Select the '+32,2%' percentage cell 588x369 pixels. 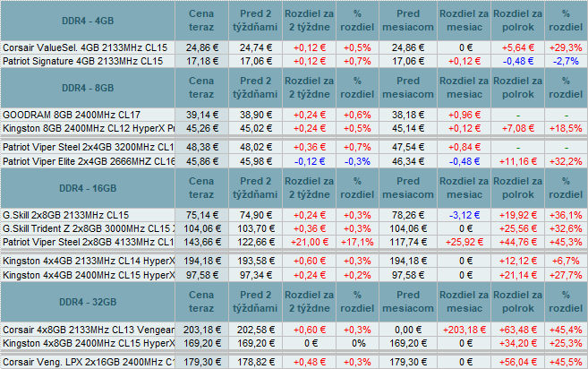[x=566, y=161]
